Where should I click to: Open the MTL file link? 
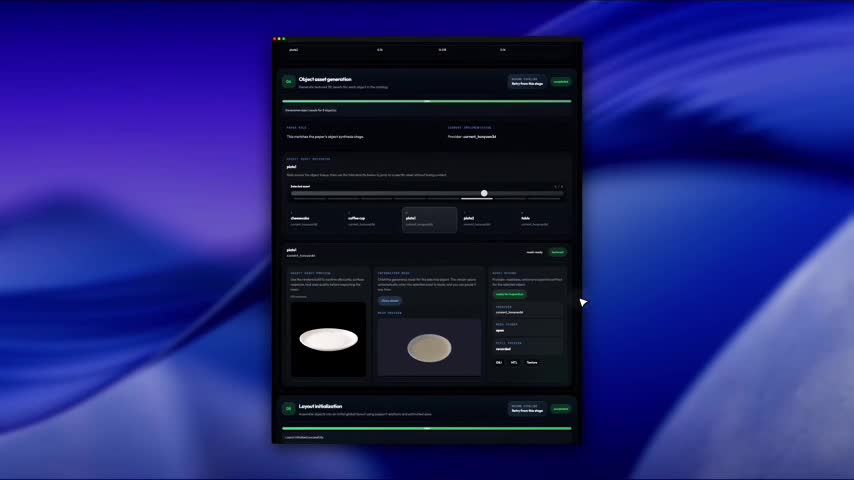tap(514, 362)
